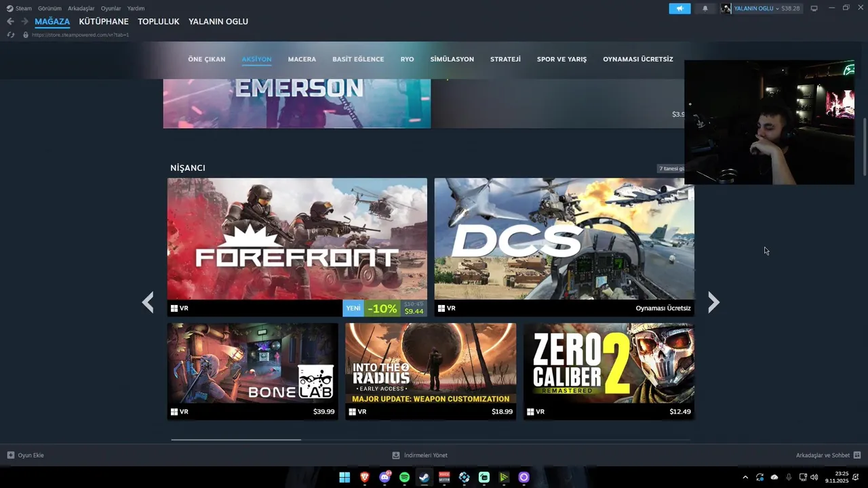868x488 pixels.
Task: Open the YALANIN OGLU profile tab
Action: tap(218, 22)
